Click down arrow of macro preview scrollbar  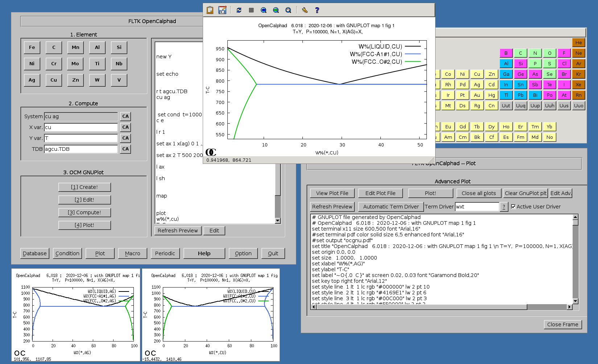278,220
